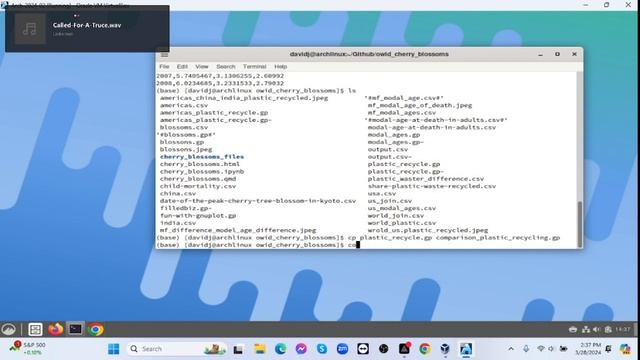Expand the Windows tray hidden icons chevron
This screenshot has width=640, height=360.
tap(511, 349)
